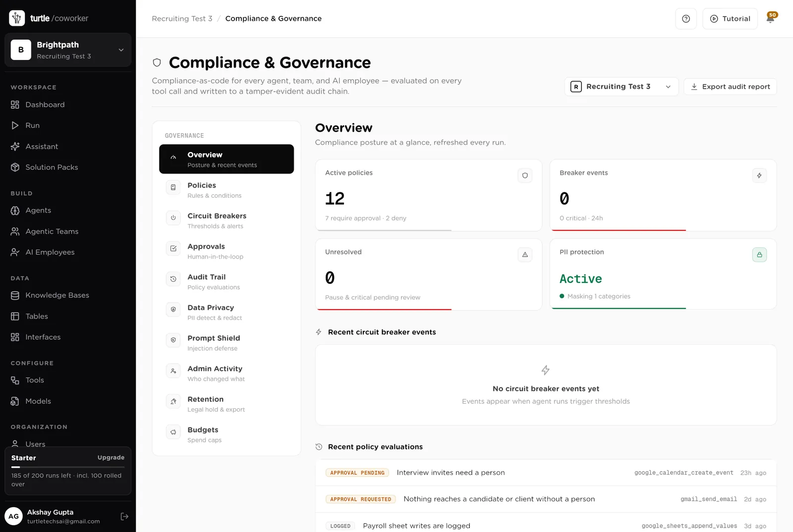This screenshot has height=532, width=793.
Task: Click the Export audit report button
Action: pos(730,87)
